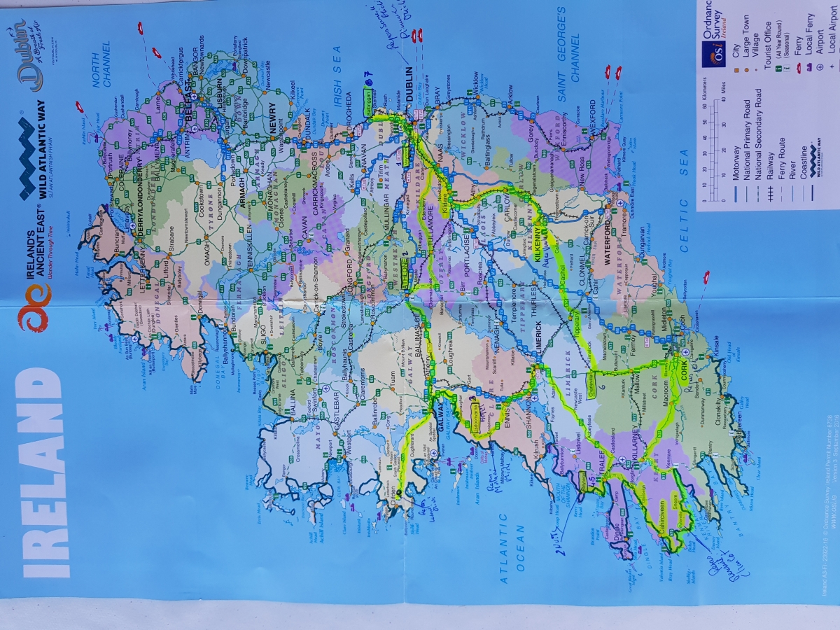Viewport: 840px width, 630px height.
Task: Click the GALWAY city label
Action: (440, 416)
